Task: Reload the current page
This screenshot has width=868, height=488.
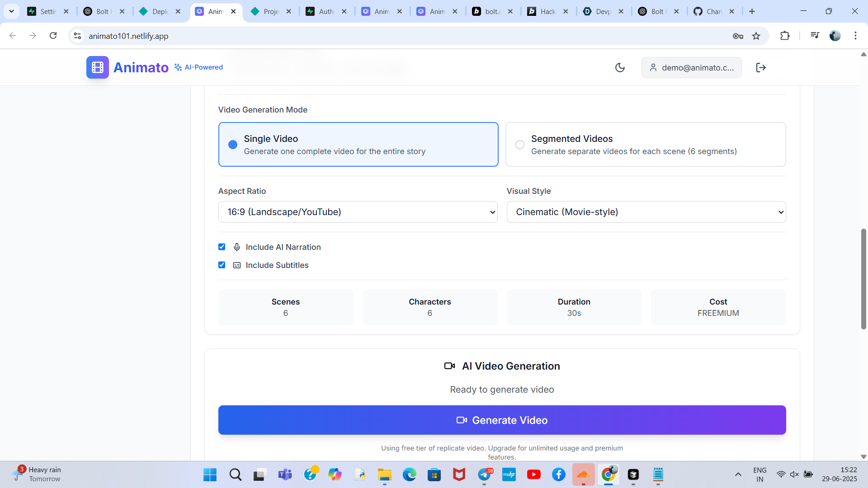Action: pos(53,36)
